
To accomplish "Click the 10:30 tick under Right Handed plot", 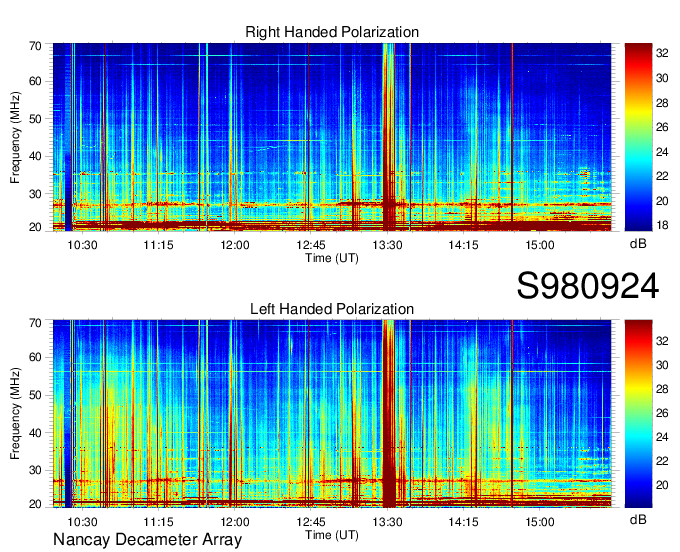I will coord(82,245).
